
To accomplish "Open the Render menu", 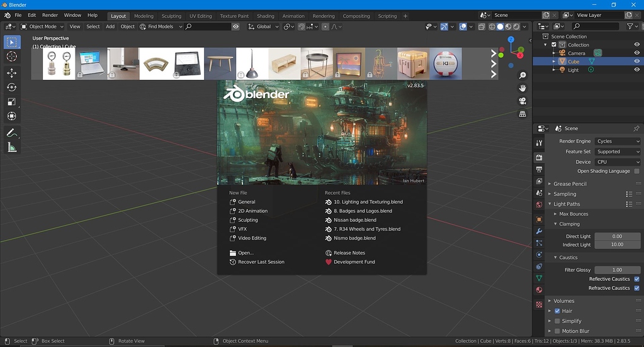I will click(50, 15).
